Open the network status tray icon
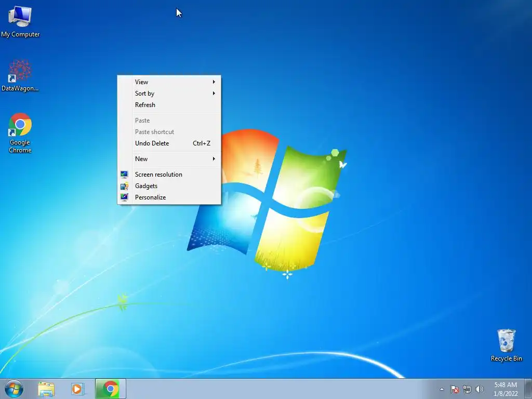 (x=467, y=389)
